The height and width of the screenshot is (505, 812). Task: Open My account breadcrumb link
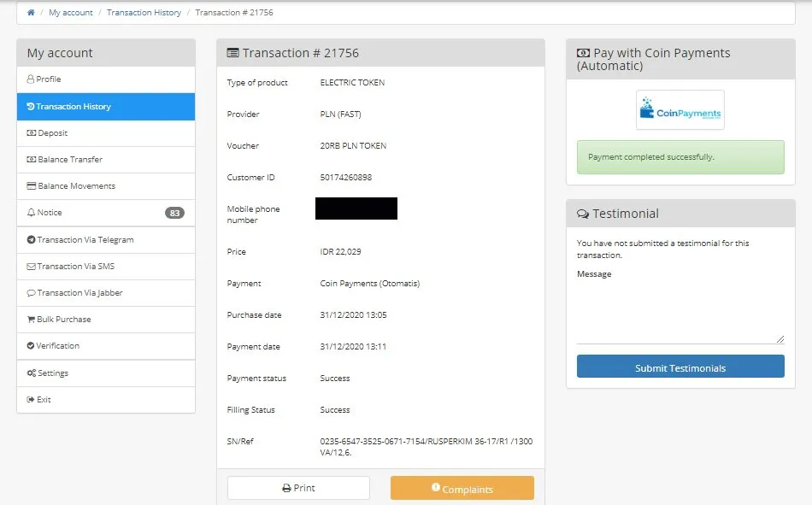click(70, 13)
